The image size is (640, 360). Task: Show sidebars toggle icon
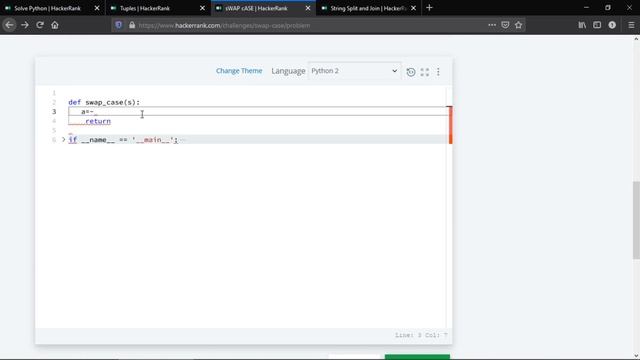[597, 25]
